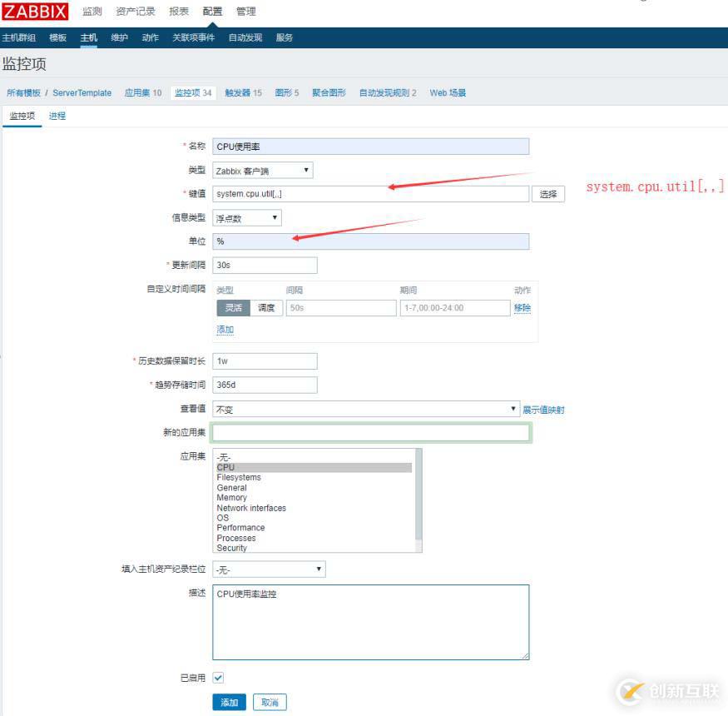
Task: Focus the 描述 textarea
Action: [x=370, y=622]
